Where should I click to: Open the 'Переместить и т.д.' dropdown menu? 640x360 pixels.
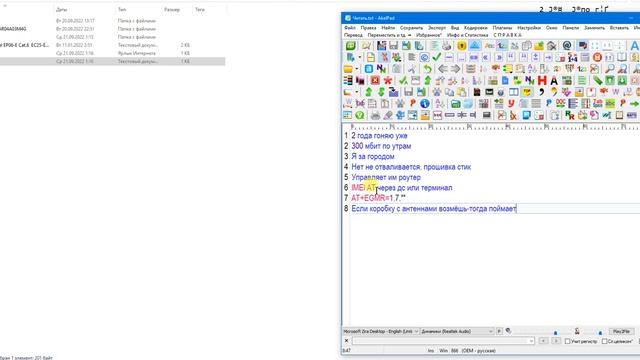[389, 36]
